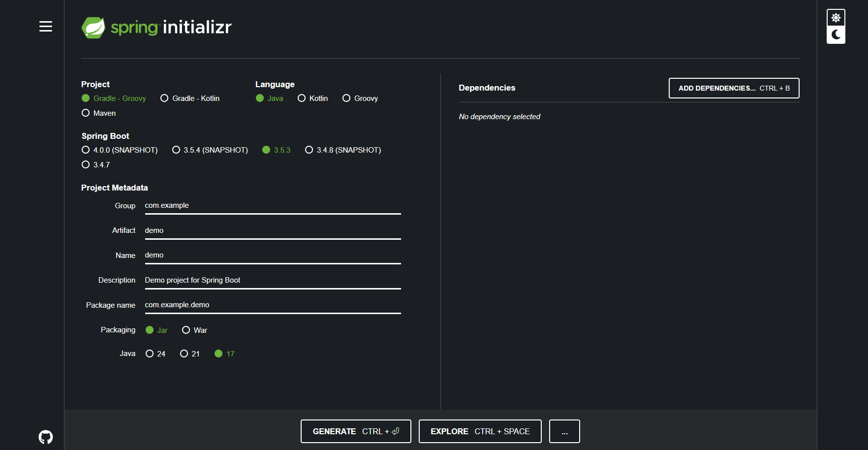Generate the project zip
The height and width of the screenshot is (450, 868).
click(x=356, y=431)
